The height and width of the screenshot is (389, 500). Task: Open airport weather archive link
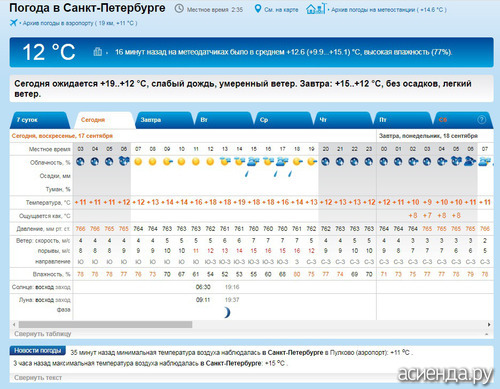point(80,23)
